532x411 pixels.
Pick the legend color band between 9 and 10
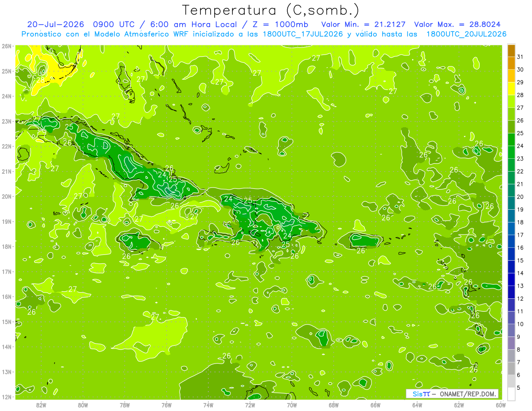coord(511,330)
